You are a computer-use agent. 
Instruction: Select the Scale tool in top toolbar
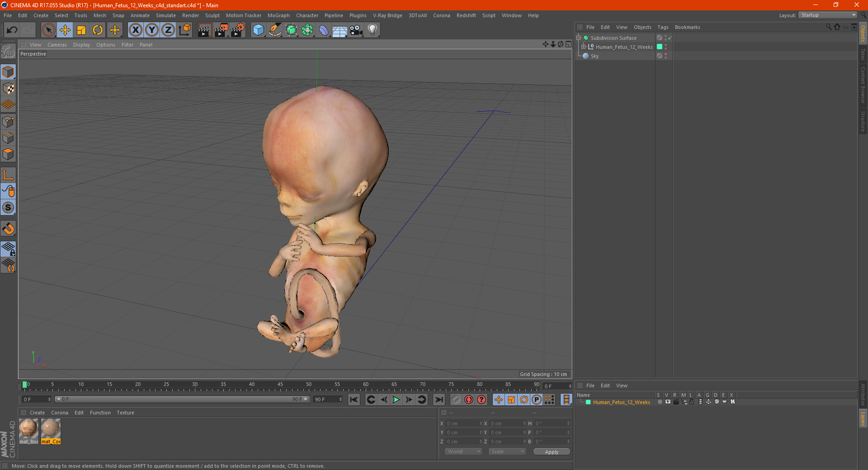[81, 30]
